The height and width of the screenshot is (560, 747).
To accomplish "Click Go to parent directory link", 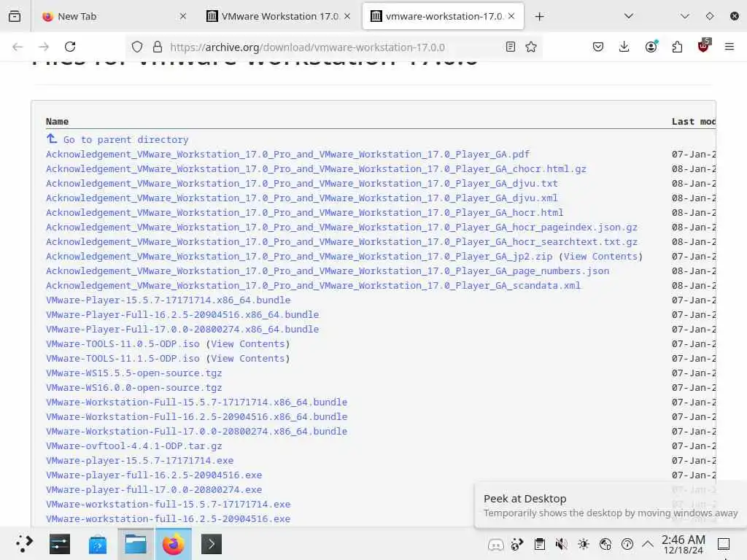I will point(125,139).
